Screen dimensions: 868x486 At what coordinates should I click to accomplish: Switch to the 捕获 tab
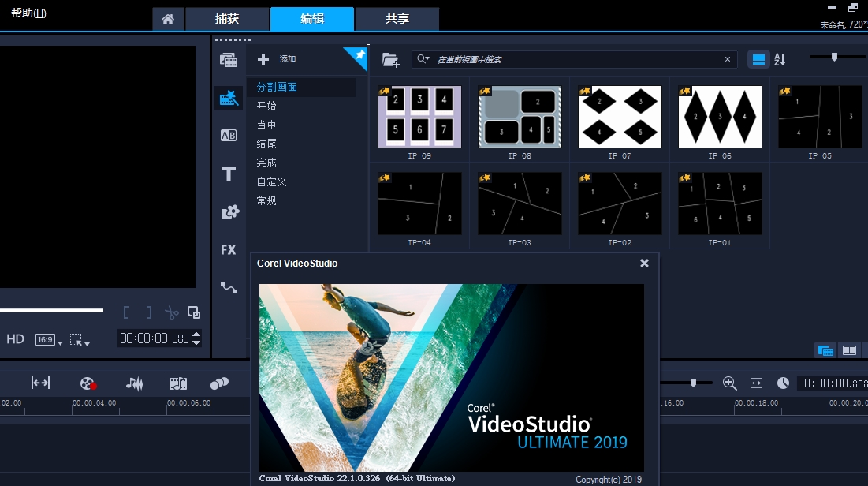227,20
